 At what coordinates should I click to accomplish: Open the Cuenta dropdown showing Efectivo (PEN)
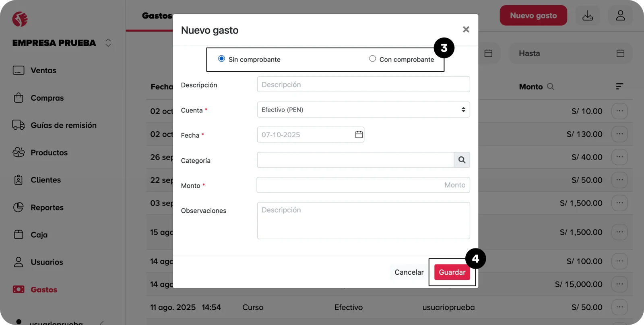coord(363,110)
